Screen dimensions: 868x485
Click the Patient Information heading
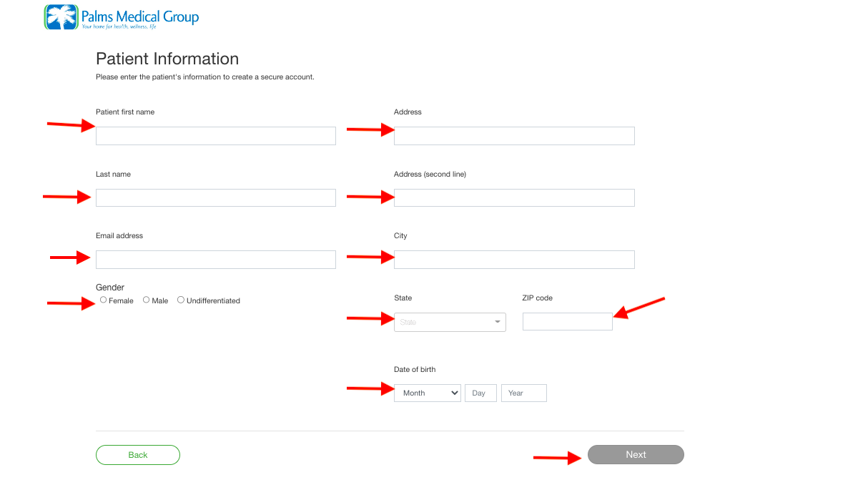tap(167, 59)
